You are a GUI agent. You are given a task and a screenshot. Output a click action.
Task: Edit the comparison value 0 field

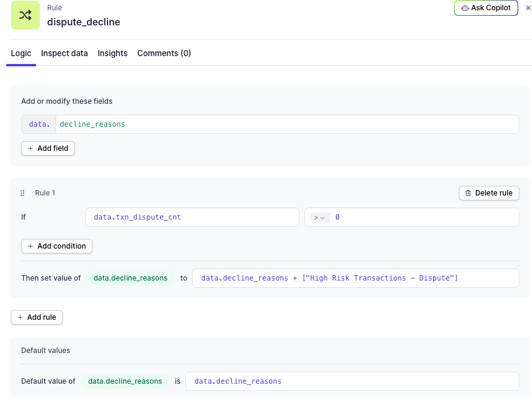click(424, 217)
